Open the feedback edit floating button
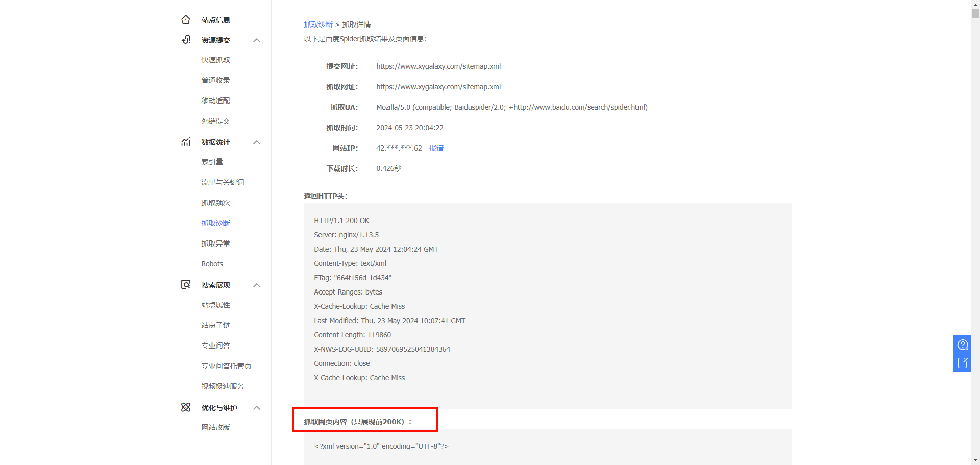Image resolution: width=980 pixels, height=465 pixels. click(x=962, y=363)
